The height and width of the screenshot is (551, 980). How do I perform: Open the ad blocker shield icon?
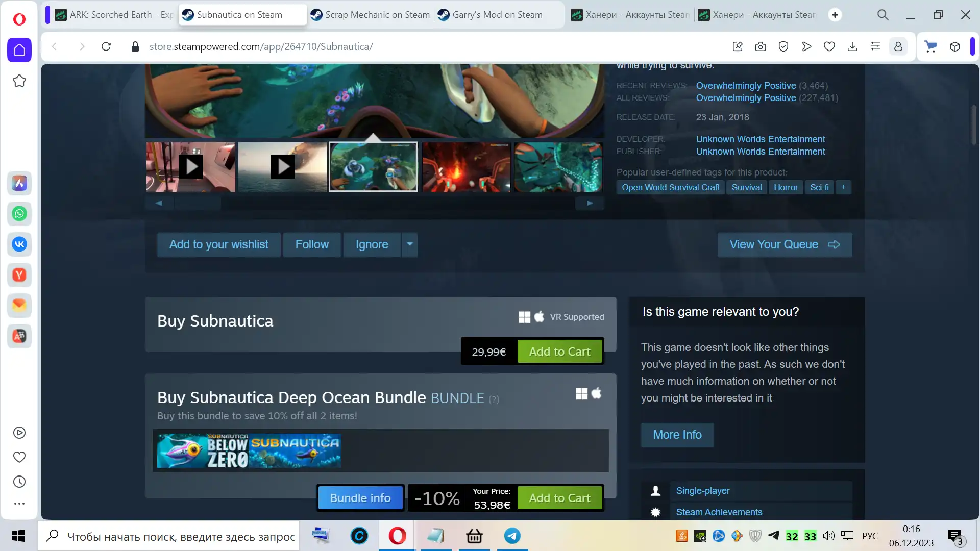pyautogui.click(x=783, y=46)
